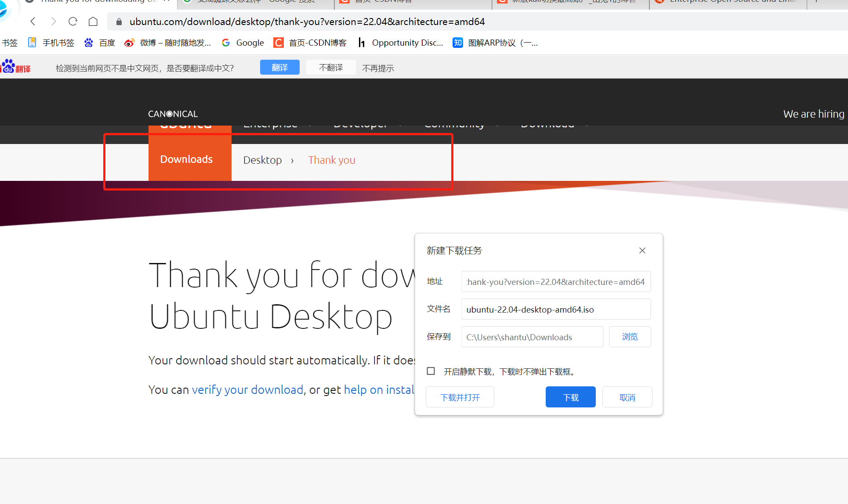Open the Google bookmark
Screen dimensions: 848x504
point(243,43)
